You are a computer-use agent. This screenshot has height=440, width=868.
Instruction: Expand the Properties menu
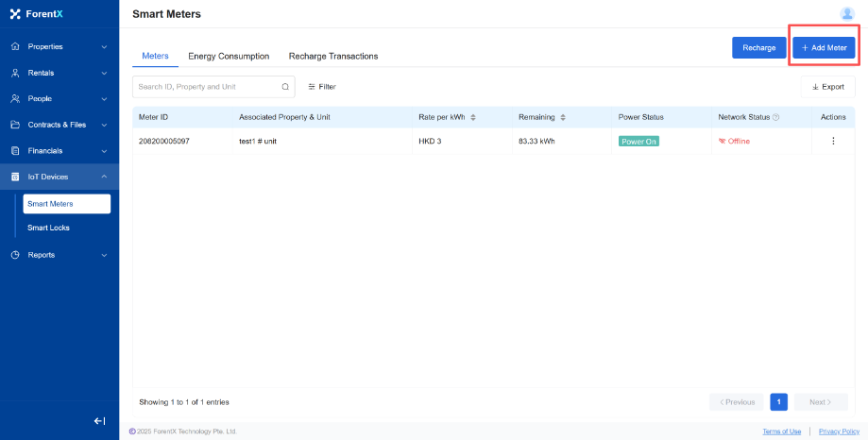pos(59,46)
